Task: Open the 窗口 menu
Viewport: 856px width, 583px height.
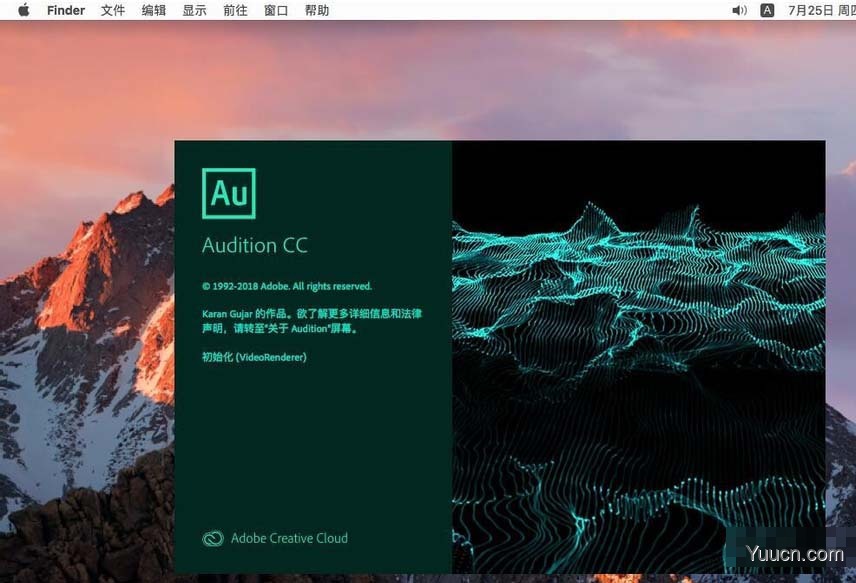Action: [x=276, y=10]
